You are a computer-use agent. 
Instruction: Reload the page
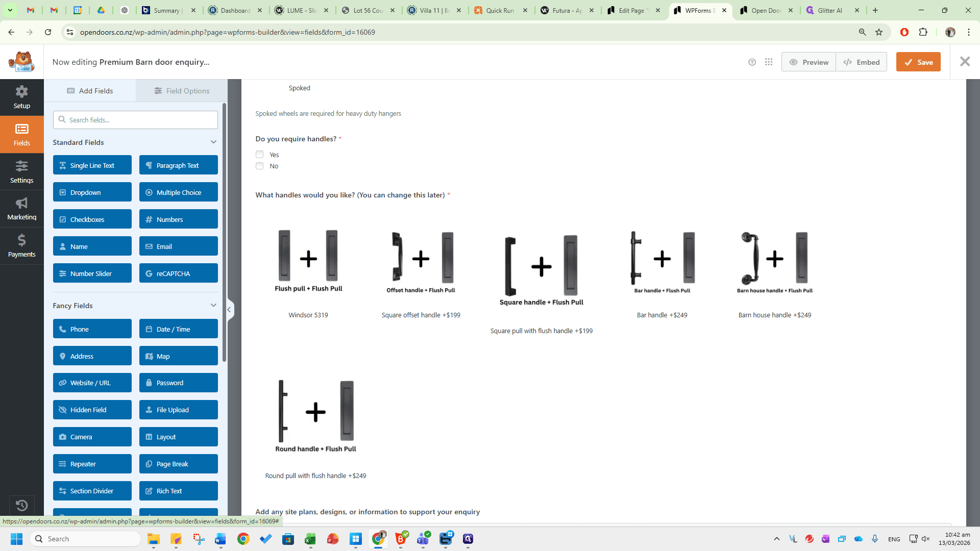48,32
